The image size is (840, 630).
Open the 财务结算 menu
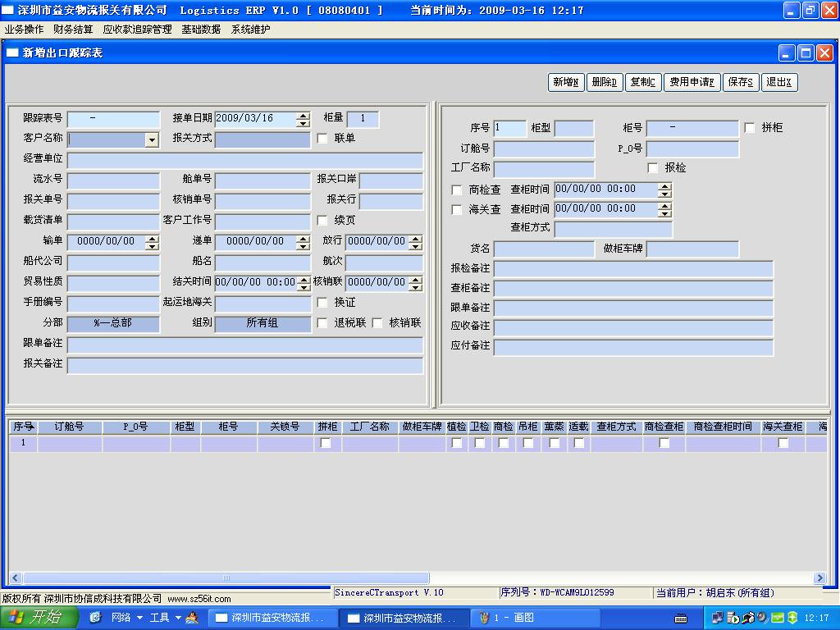(73, 30)
